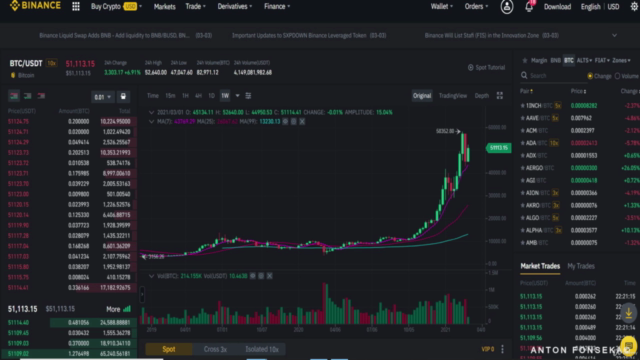The height and width of the screenshot is (360, 640).
Task: Show buy orders only view
Action: coord(27,96)
